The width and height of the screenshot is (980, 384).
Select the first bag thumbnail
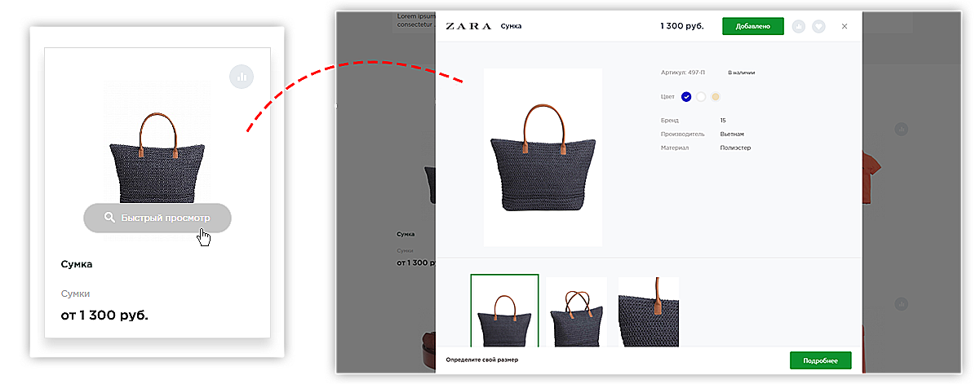[x=504, y=311]
